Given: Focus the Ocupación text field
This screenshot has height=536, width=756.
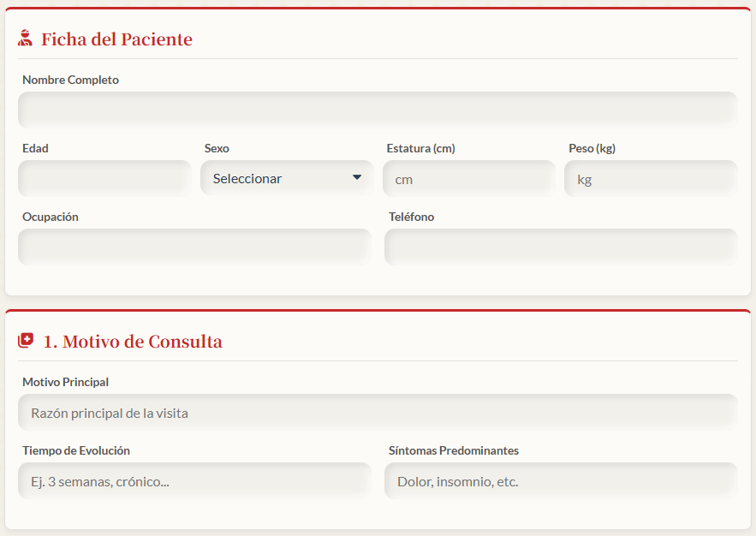Looking at the screenshot, I should tap(194, 247).
